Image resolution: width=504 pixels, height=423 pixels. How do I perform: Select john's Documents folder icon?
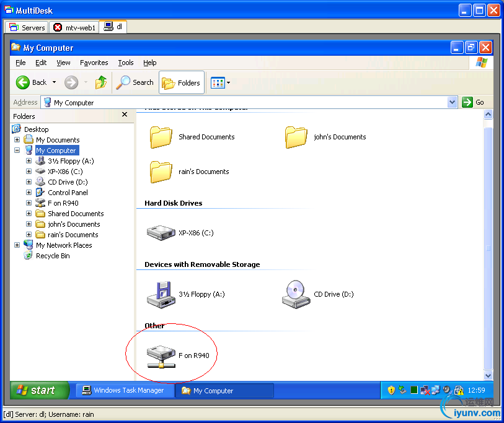point(296,137)
